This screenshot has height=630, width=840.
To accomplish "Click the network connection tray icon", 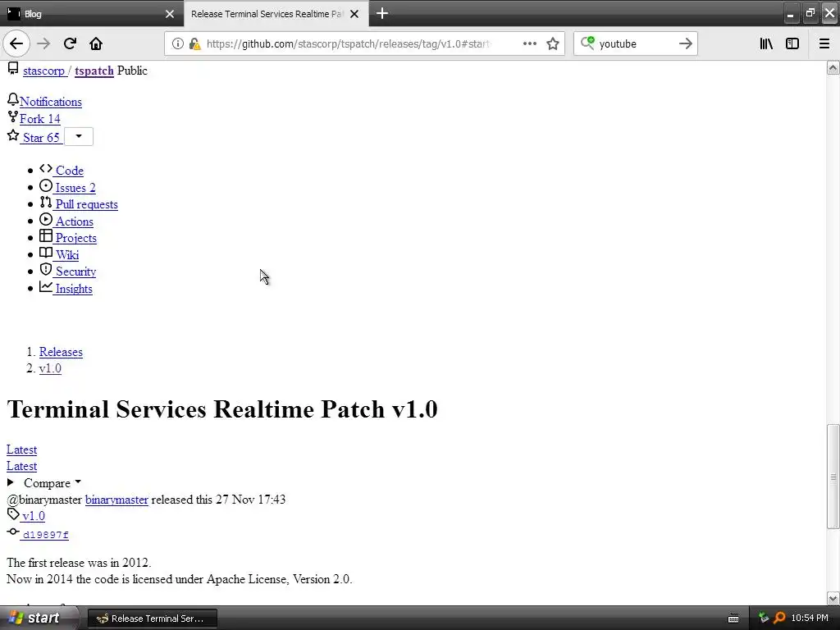I will [x=764, y=619].
